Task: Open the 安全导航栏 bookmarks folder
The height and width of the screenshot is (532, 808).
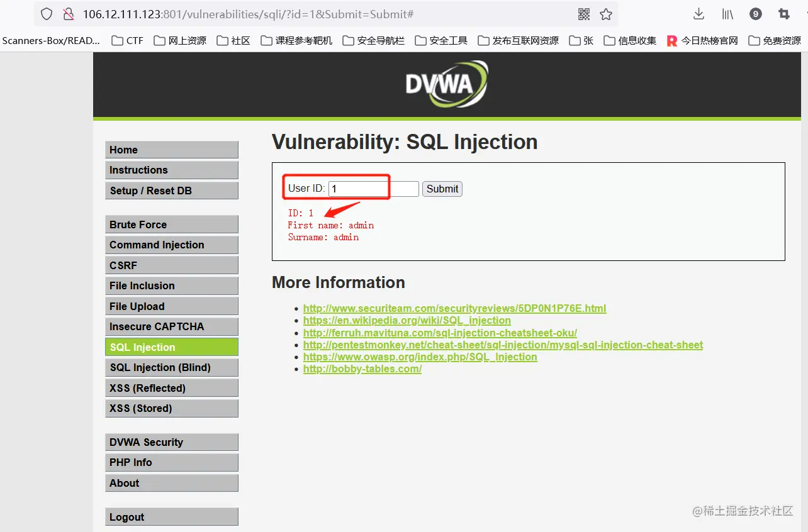Action: [374, 40]
